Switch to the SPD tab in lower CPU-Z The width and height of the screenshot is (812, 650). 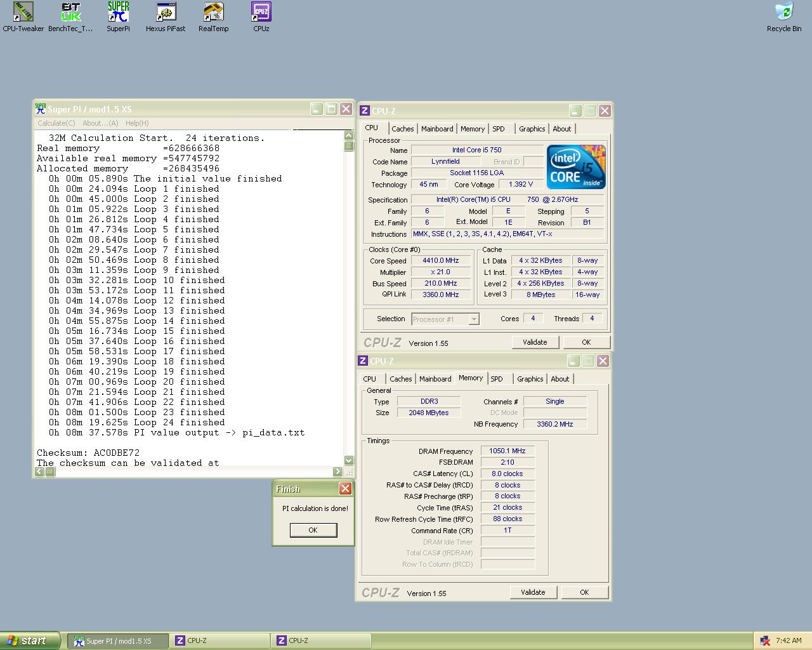(497, 379)
